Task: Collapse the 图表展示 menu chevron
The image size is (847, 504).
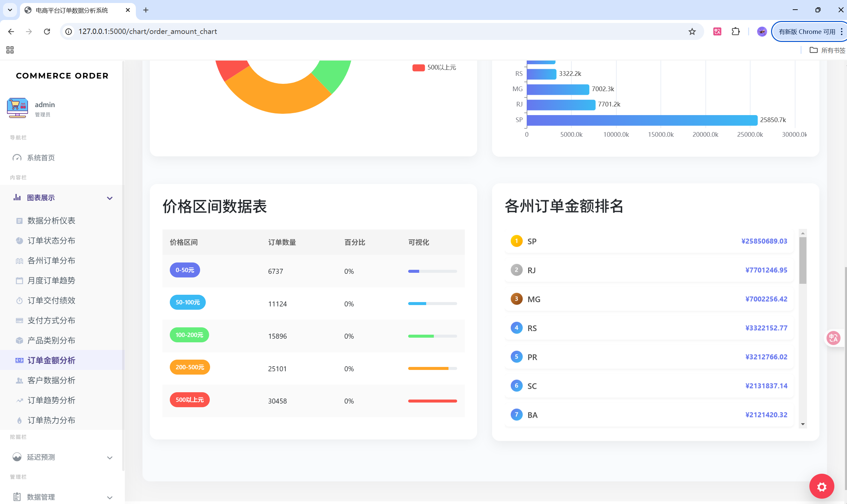Action: pos(110,198)
